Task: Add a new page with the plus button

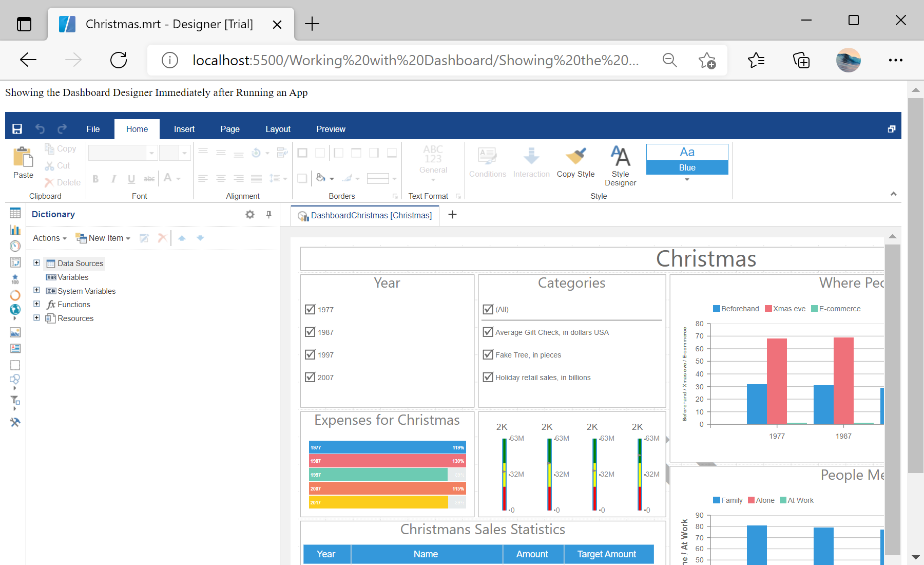Action: [x=452, y=215]
